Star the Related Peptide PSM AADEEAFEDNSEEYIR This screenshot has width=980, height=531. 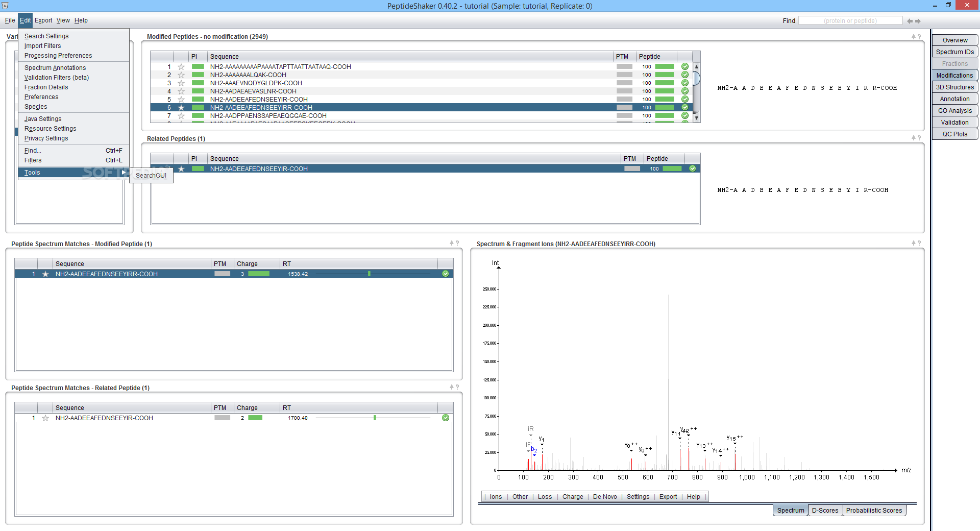click(x=45, y=418)
